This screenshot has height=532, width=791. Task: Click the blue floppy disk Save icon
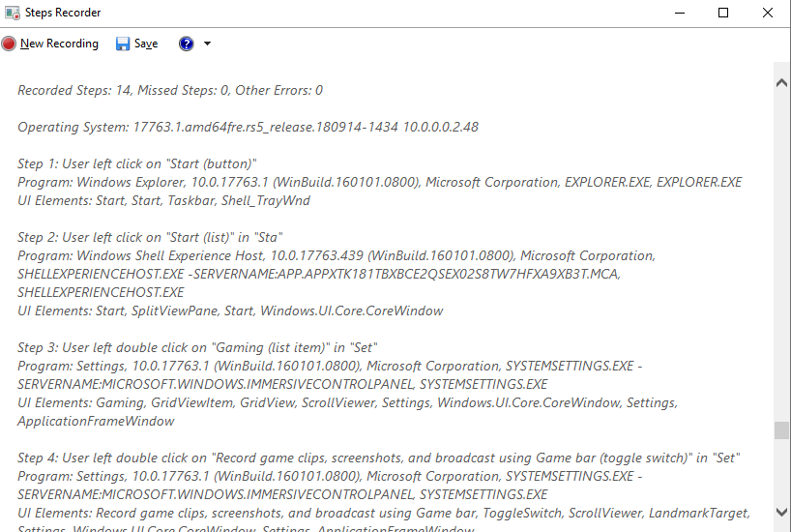point(123,44)
